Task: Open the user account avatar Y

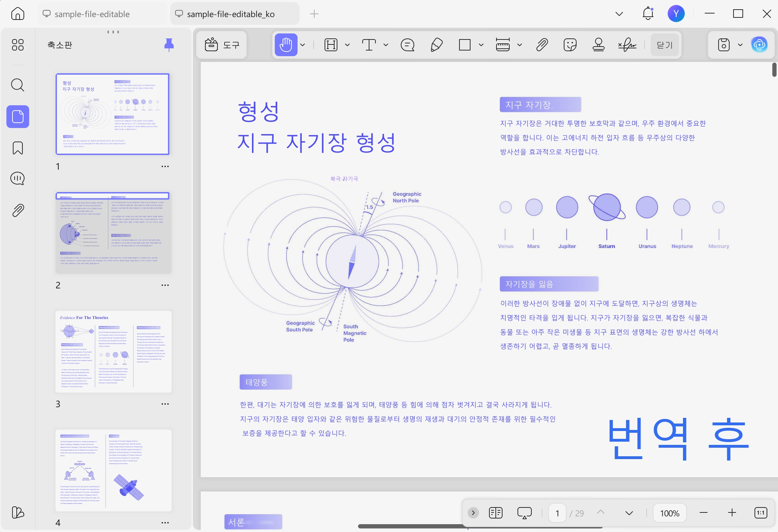Action: 676,14
